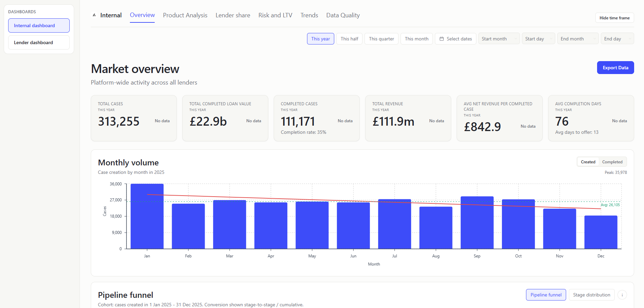Open the End day dropdown

[x=617, y=38]
